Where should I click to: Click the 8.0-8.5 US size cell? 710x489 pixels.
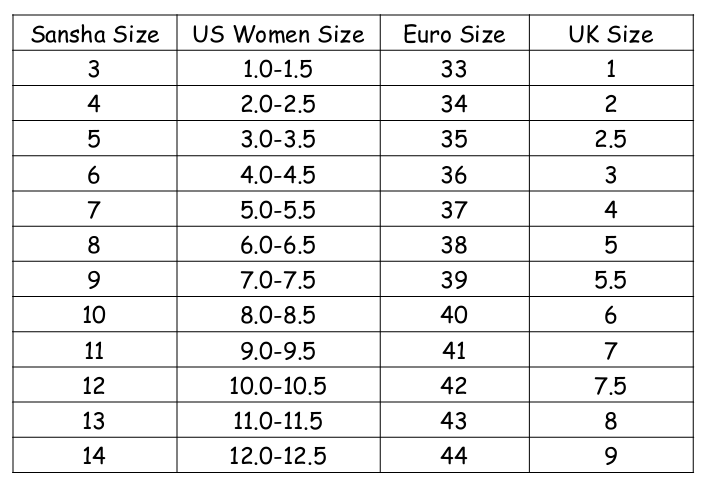click(278, 315)
